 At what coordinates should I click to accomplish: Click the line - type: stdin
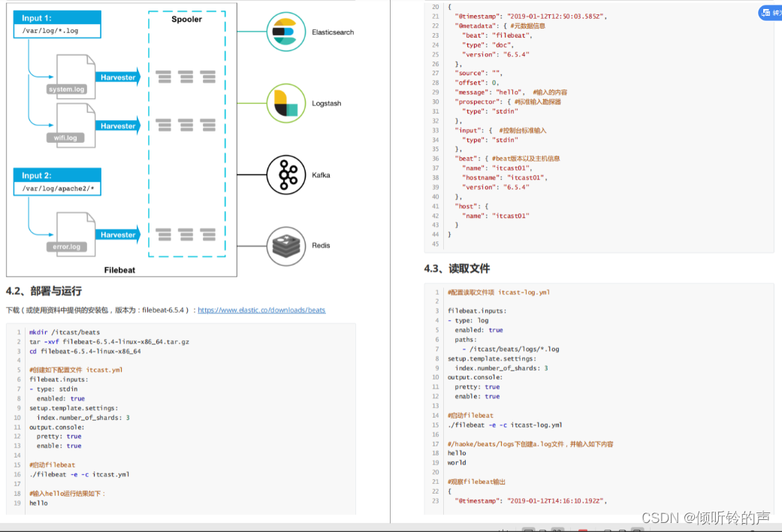pos(53,388)
